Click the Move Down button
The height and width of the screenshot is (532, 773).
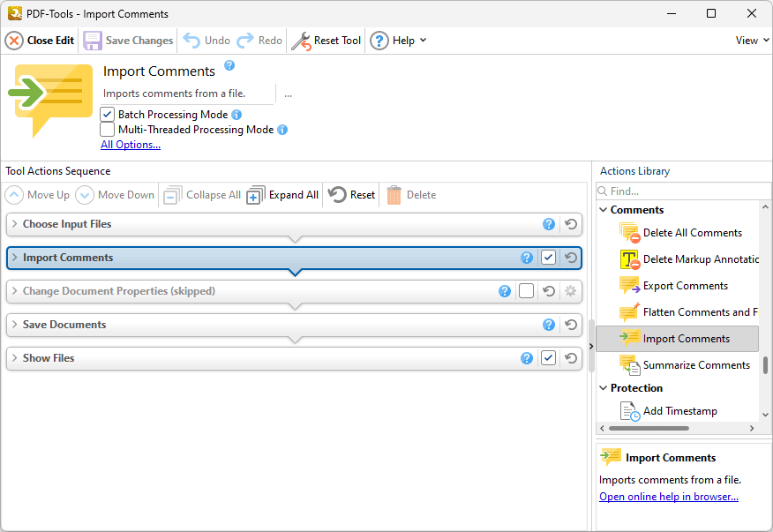pos(115,195)
